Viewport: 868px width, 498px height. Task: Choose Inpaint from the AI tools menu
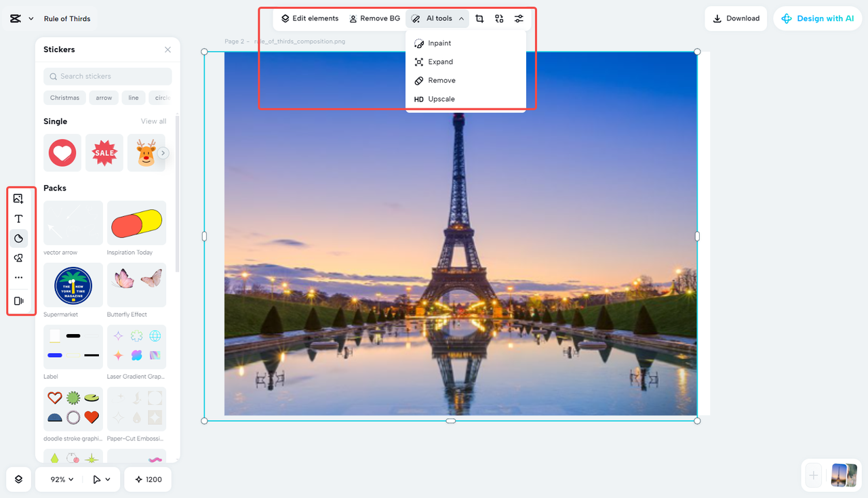[440, 43]
